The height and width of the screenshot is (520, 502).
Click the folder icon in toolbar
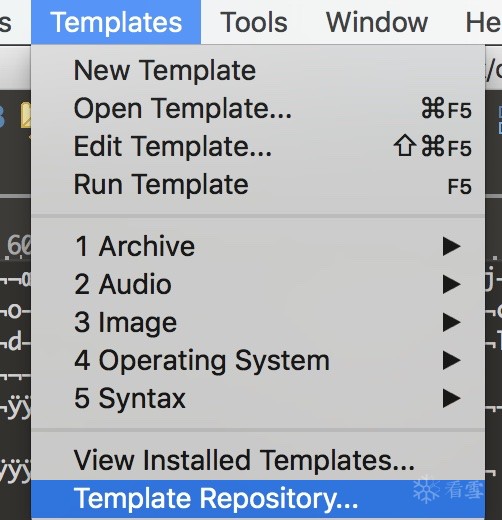[25, 115]
